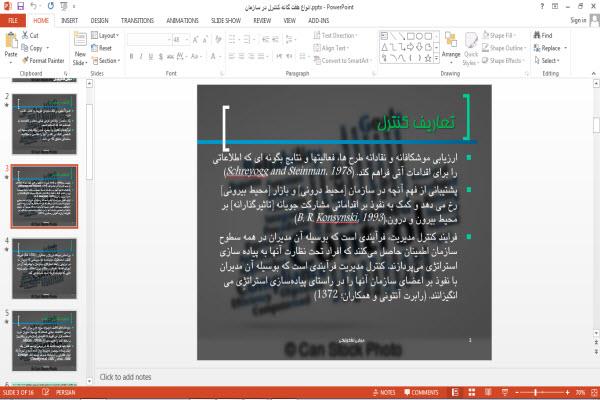Select the Format Painter tool
Viewport: 600px width, 400px height.
(x=43, y=60)
